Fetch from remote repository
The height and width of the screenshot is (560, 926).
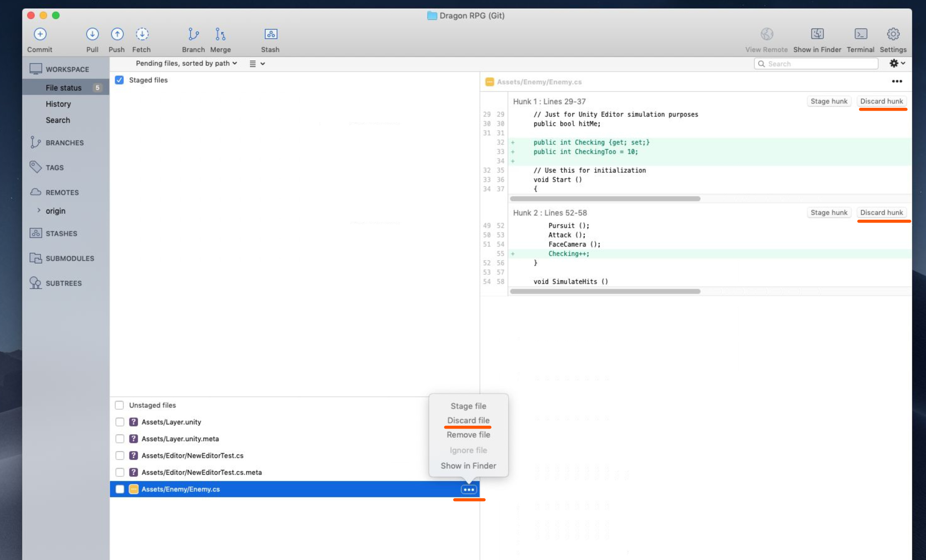point(141,39)
